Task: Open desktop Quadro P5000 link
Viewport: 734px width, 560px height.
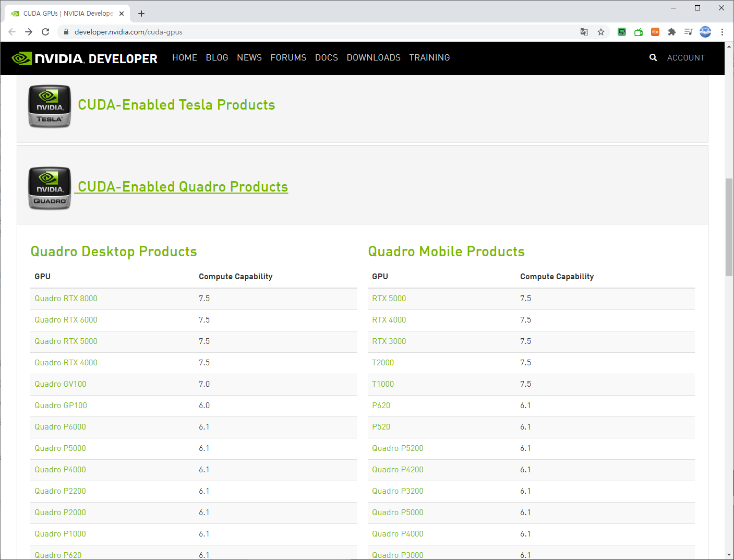Action: pos(60,448)
